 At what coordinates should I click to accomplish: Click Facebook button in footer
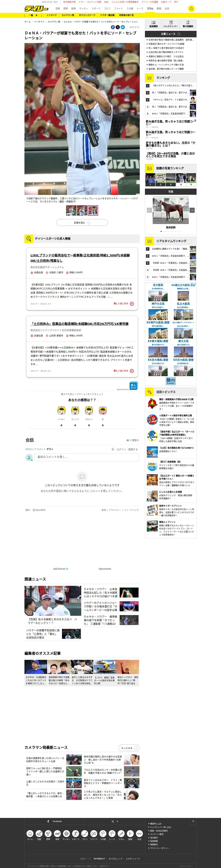[55, 821]
